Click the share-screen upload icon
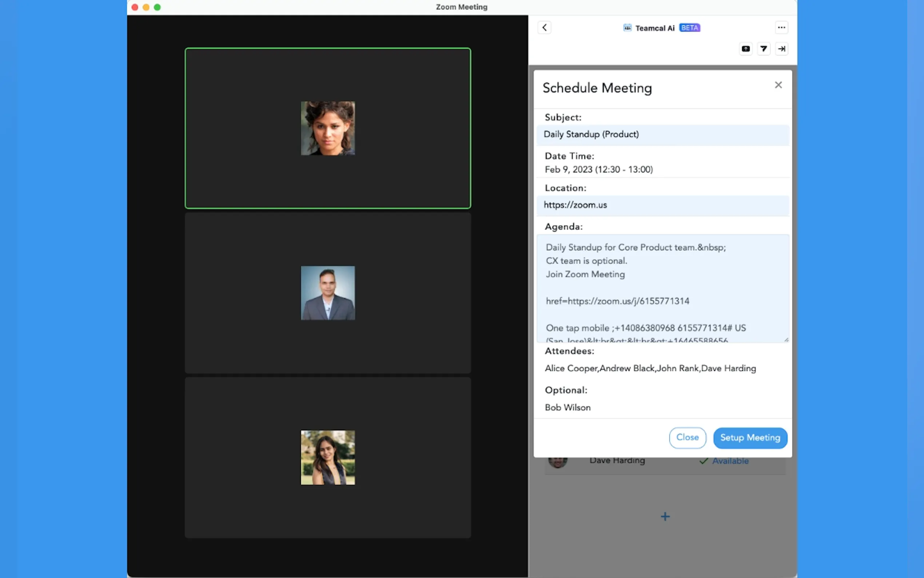Image resolution: width=924 pixels, height=578 pixels. 745,49
